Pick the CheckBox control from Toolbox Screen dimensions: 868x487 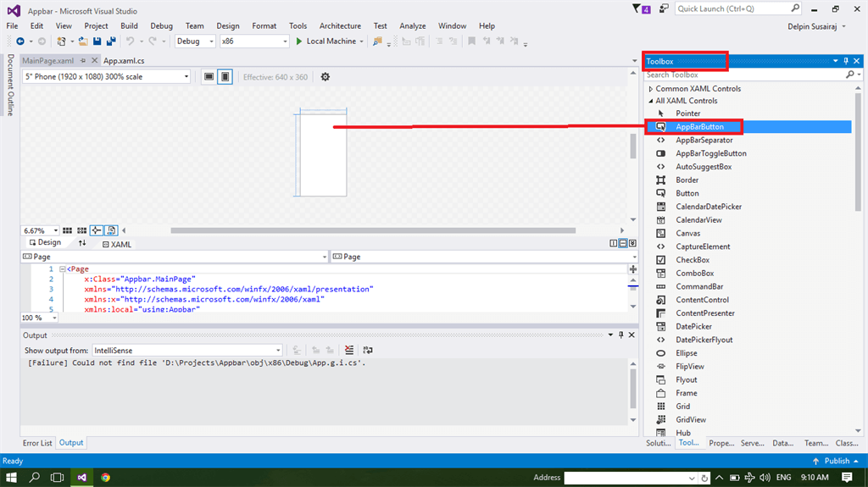(692, 260)
